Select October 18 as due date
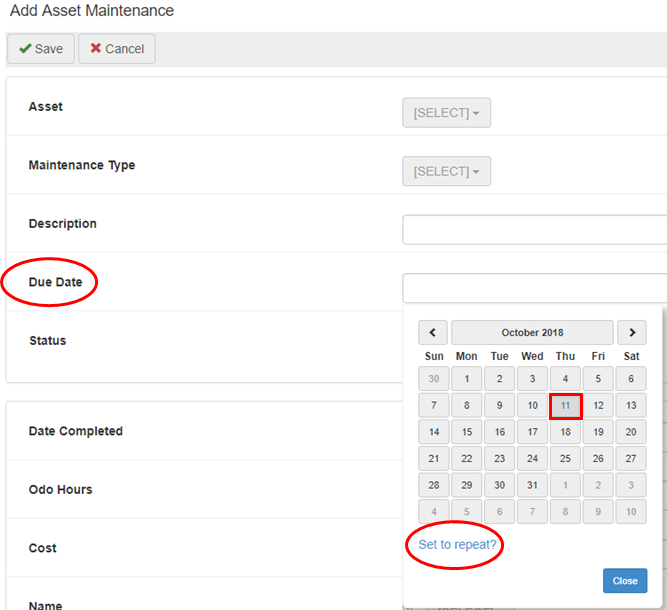The image size is (667, 610). [x=565, y=432]
